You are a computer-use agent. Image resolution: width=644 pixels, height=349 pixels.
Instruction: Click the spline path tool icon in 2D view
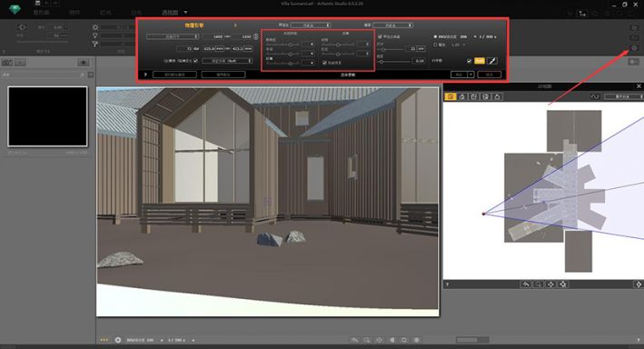(595, 96)
